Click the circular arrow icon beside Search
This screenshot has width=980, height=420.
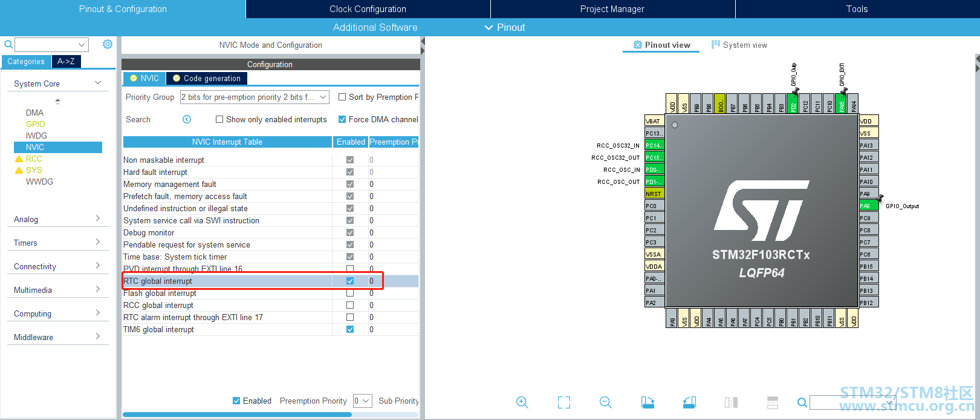point(187,119)
